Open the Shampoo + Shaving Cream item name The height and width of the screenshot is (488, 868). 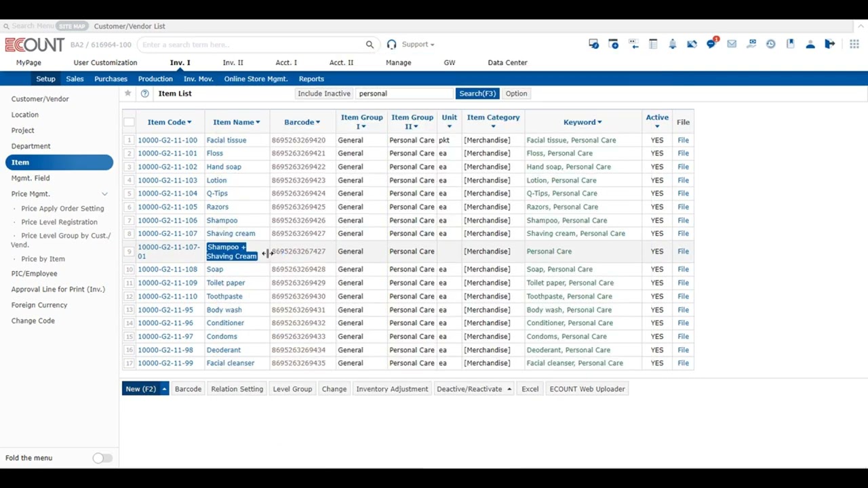click(x=232, y=251)
